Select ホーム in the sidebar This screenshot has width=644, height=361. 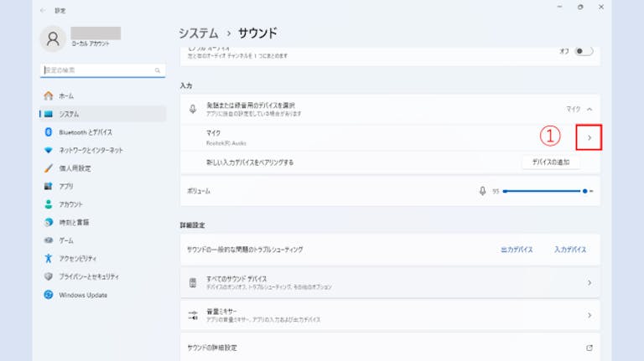[x=102, y=96]
